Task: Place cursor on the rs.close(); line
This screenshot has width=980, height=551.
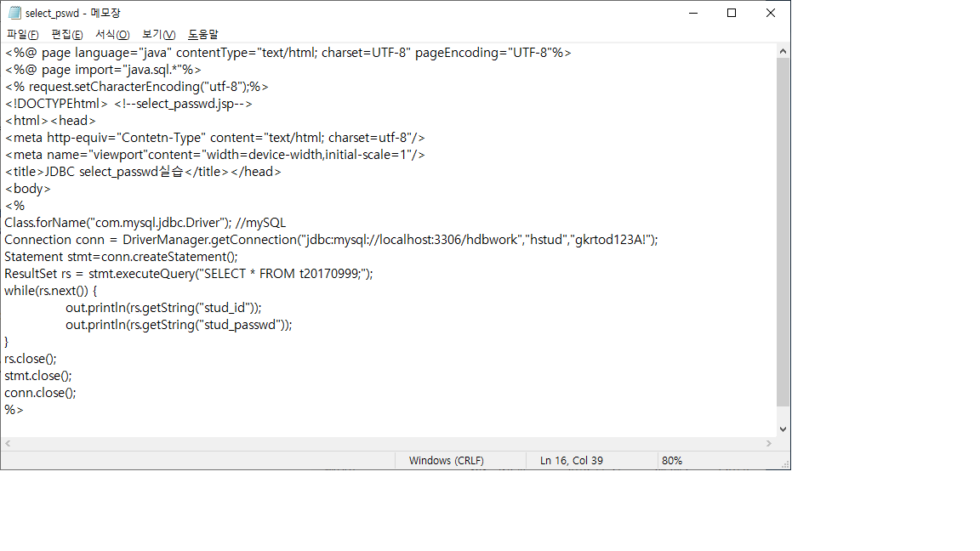Action: coord(31,359)
